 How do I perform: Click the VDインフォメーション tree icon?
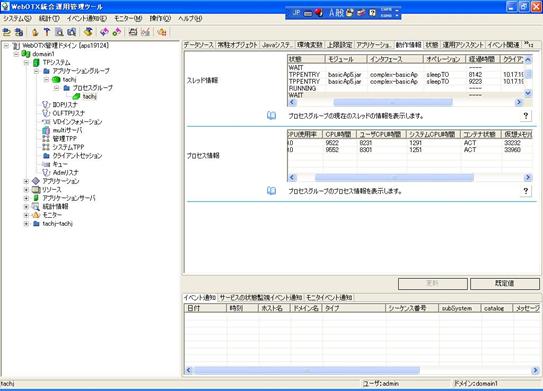tap(46, 122)
